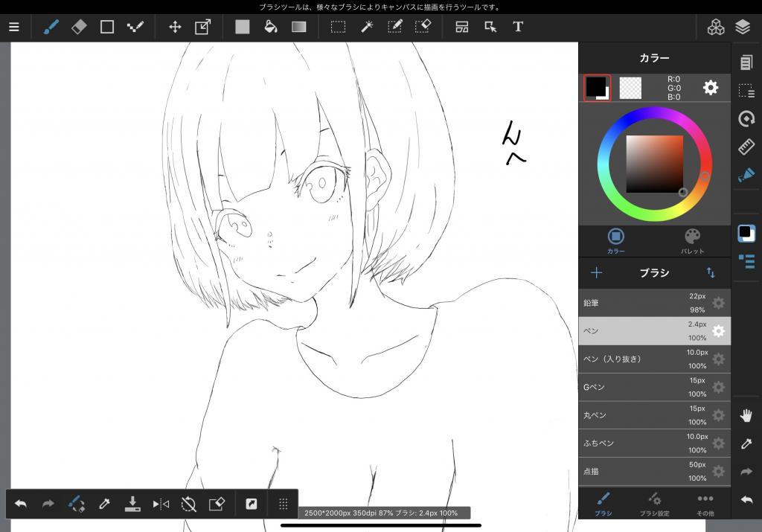Choose the Gradient tool
This screenshot has height=532, width=762.
298,27
